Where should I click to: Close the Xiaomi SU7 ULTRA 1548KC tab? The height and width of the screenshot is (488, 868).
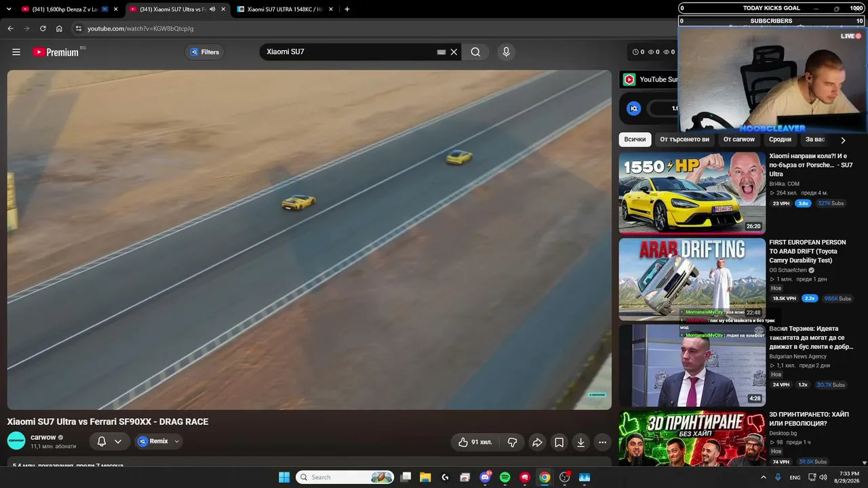[330, 9]
